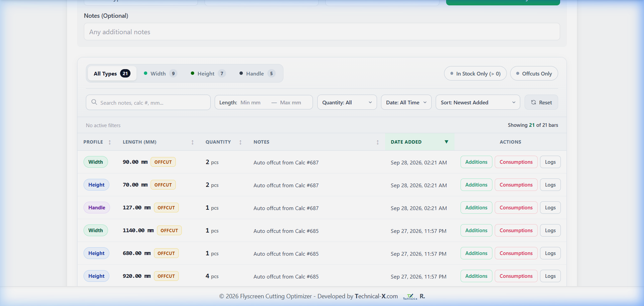Focus the Length Max mm field
This screenshot has height=306, width=644.
[294, 103]
